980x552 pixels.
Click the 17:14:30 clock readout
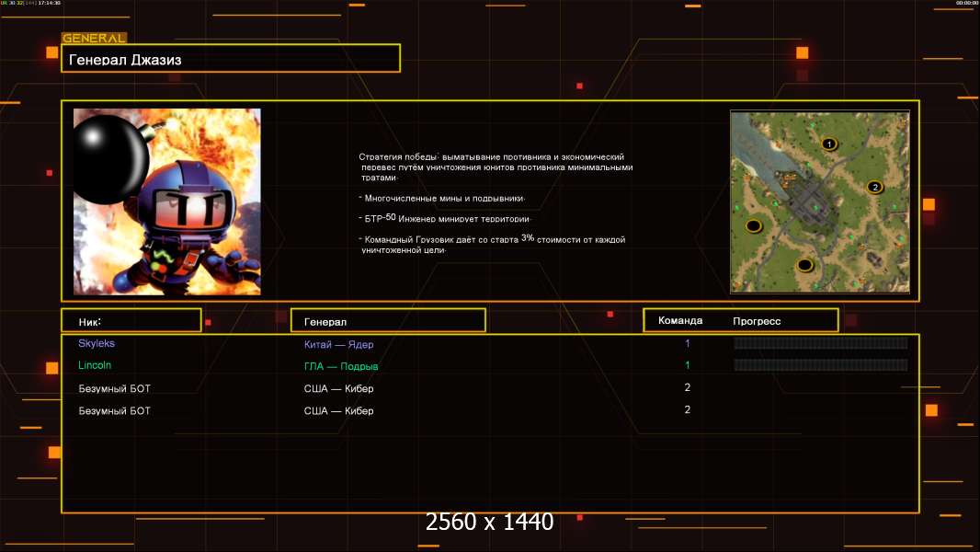tap(50, 3)
